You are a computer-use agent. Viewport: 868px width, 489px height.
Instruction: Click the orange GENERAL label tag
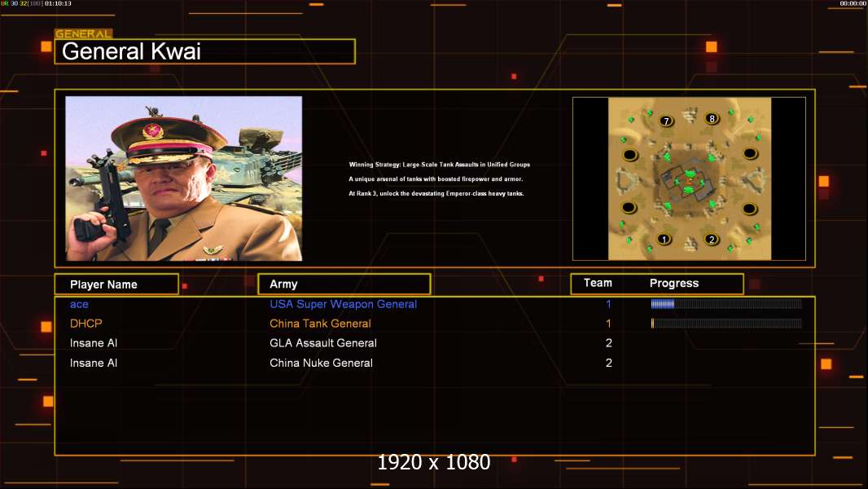point(83,33)
